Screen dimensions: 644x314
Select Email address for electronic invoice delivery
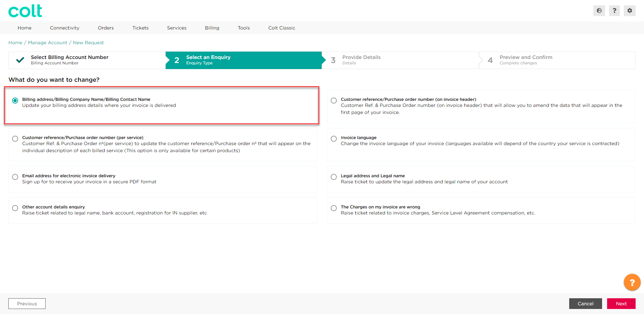point(15,177)
